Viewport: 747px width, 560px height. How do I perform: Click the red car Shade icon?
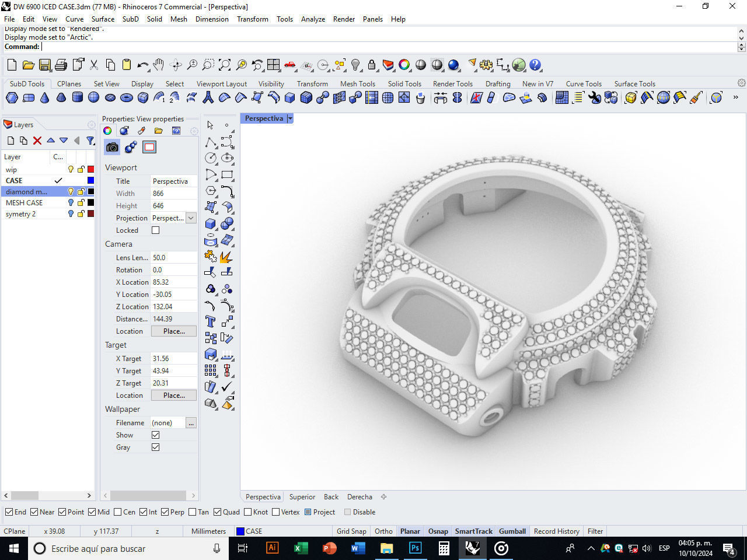pos(290,65)
